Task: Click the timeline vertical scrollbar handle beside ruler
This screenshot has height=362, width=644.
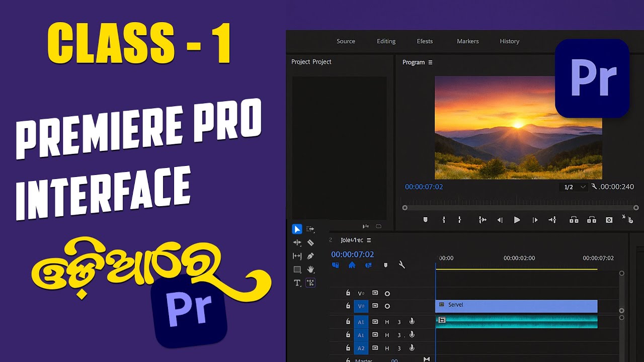Action: click(x=622, y=274)
